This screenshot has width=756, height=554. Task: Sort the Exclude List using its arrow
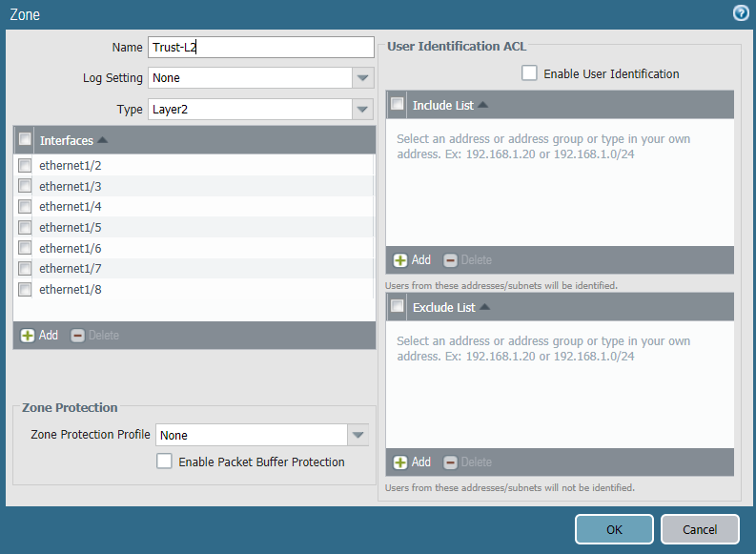pos(484,307)
